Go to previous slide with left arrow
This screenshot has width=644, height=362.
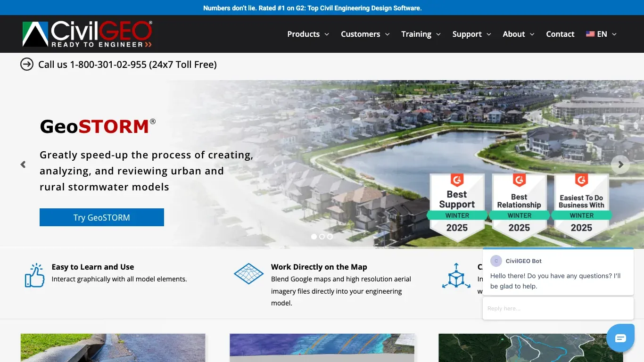pyautogui.click(x=23, y=165)
